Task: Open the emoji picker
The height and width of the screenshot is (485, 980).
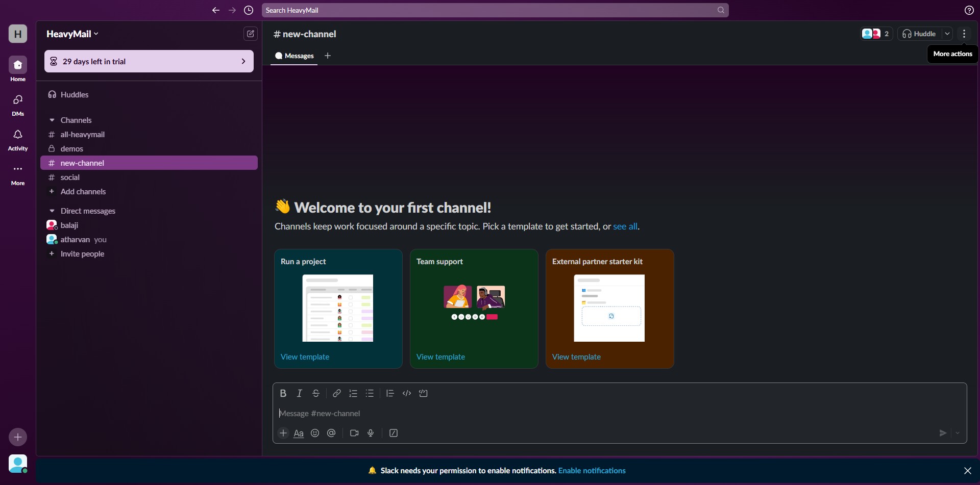Action: click(315, 433)
